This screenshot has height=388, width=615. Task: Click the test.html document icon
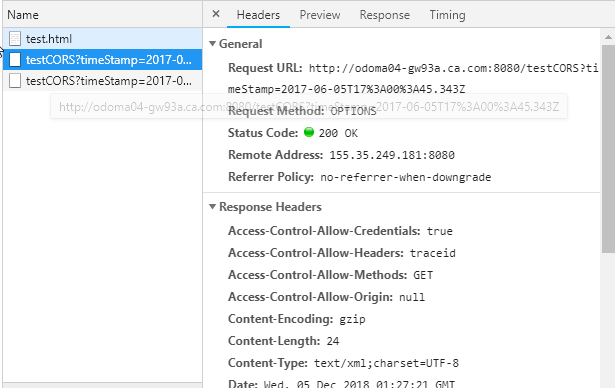(x=15, y=38)
